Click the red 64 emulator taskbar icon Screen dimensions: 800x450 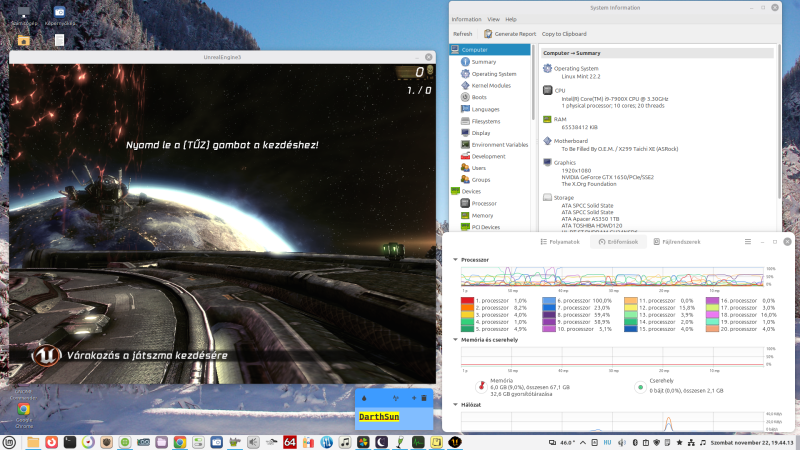tap(290, 442)
